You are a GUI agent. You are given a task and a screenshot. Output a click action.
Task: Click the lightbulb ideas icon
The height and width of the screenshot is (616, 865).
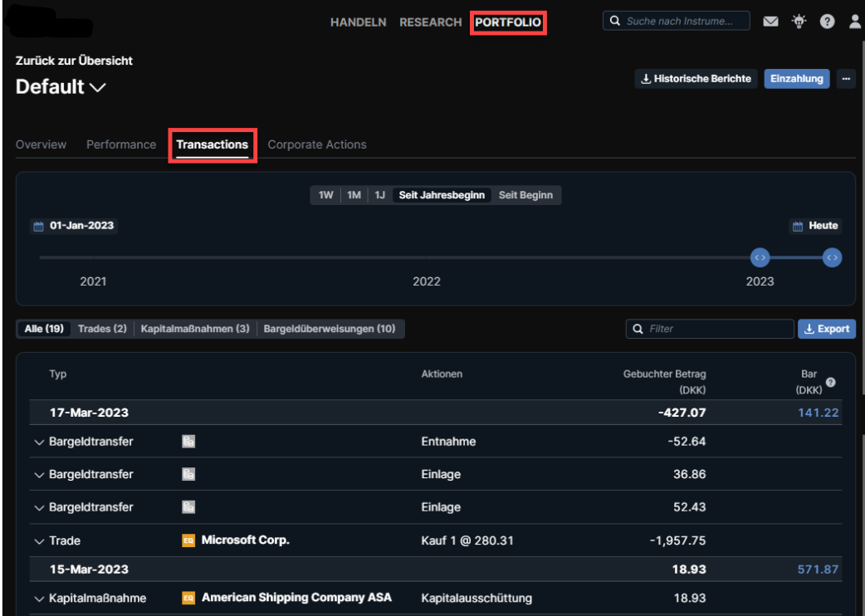coord(799,22)
